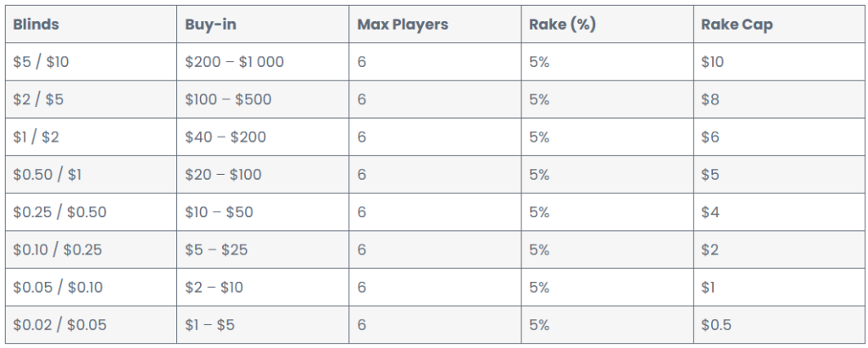
Task: Click the $1 – $5 buy-in cell
Action: pyautogui.click(x=263, y=325)
